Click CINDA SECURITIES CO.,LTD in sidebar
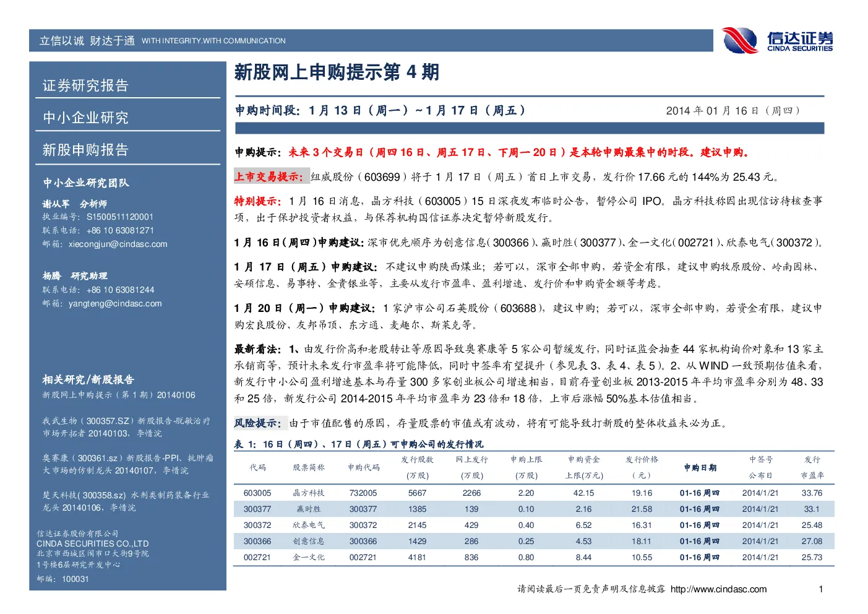 click(93, 543)
